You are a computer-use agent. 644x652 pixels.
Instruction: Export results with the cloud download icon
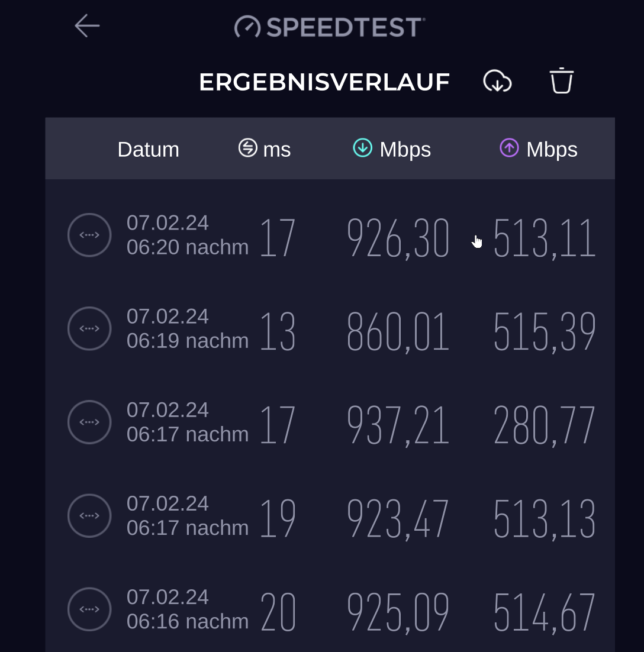pos(497,81)
